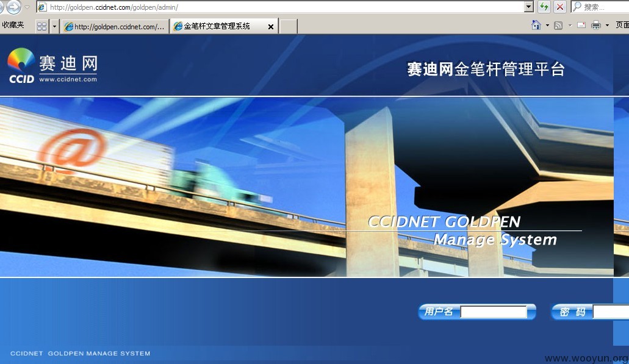Click the 密码 password input field
629x364 pixels.
[x=611, y=312]
